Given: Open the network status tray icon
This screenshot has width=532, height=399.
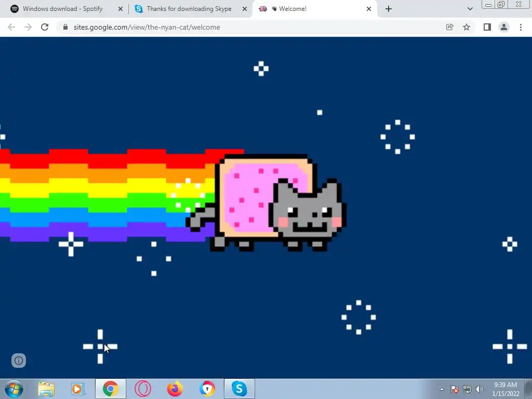Looking at the screenshot, I should coord(467,389).
